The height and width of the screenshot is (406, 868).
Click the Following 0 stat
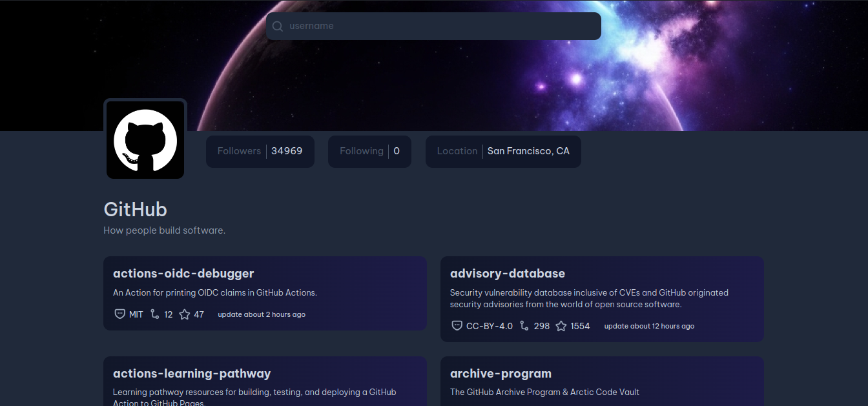coord(369,152)
